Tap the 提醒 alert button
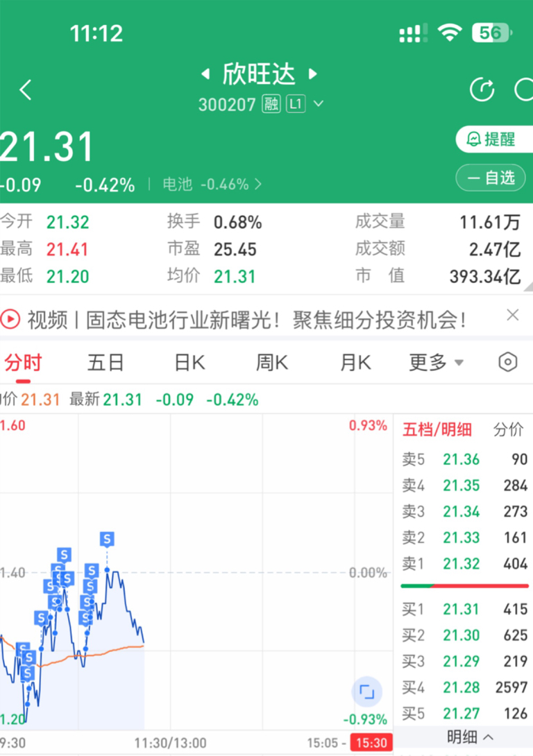 [494, 139]
